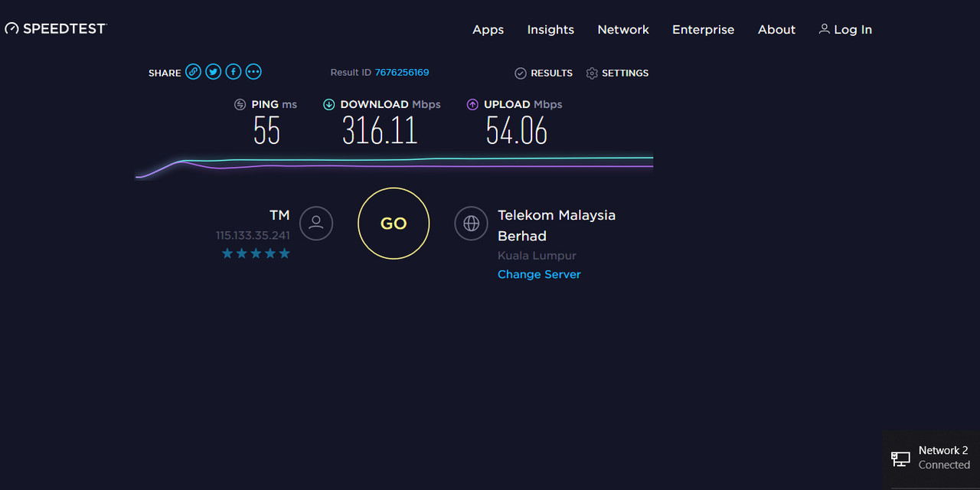
Task: Click the Log In person icon
Action: coord(824,29)
